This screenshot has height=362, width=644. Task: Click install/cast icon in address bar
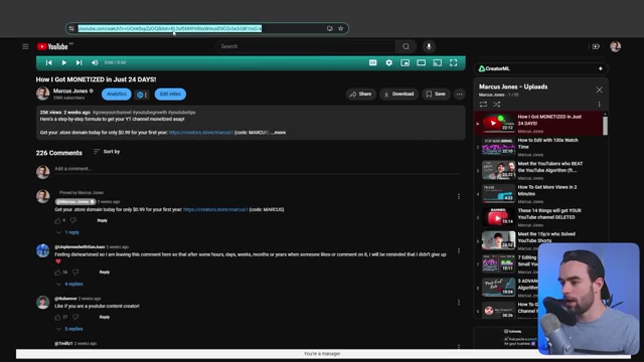click(330, 29)
